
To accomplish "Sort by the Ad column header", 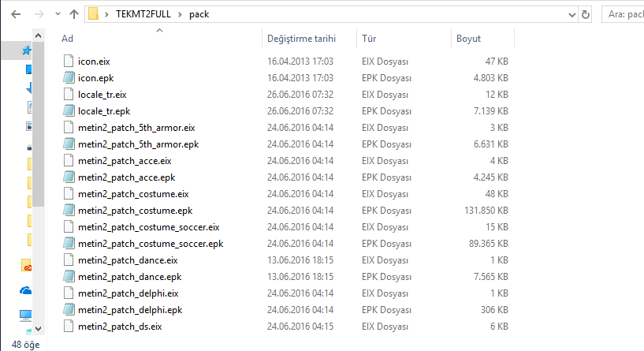I will click(x=67, y=39).
